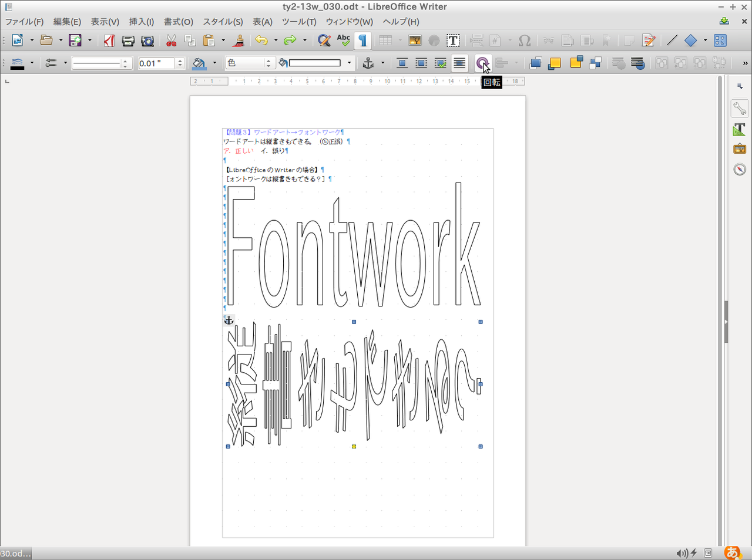Save the document with the Save icon
Viewport: 752px width, 560px height.
tap(75, 41)
